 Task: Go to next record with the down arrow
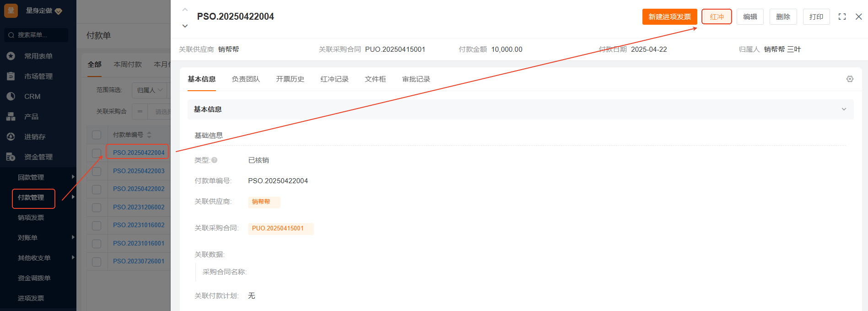click(185, 26)
